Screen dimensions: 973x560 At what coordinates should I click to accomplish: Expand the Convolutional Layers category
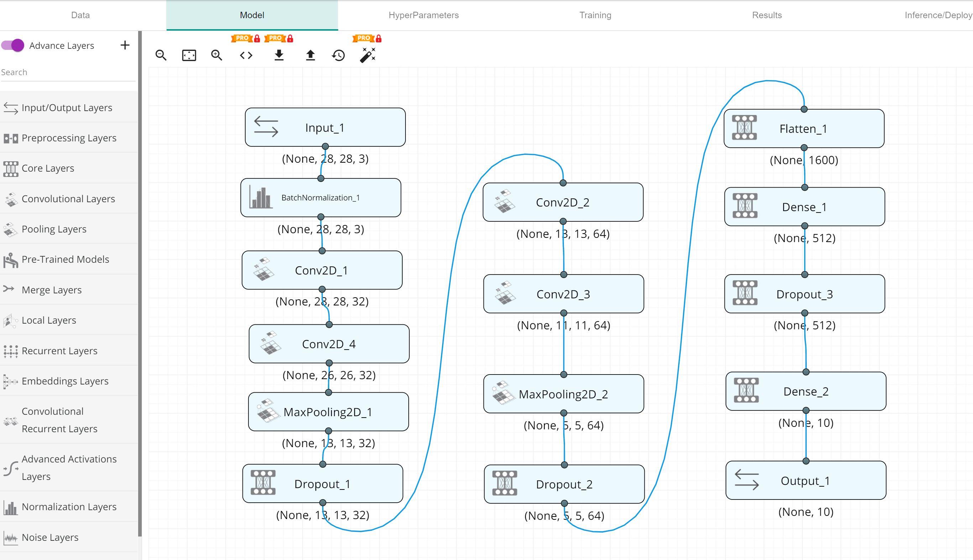68,199
